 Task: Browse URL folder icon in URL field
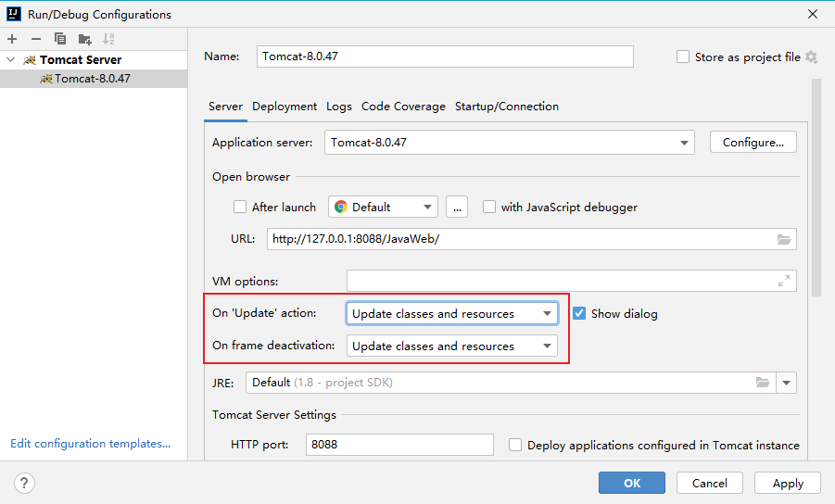[784, 239]
